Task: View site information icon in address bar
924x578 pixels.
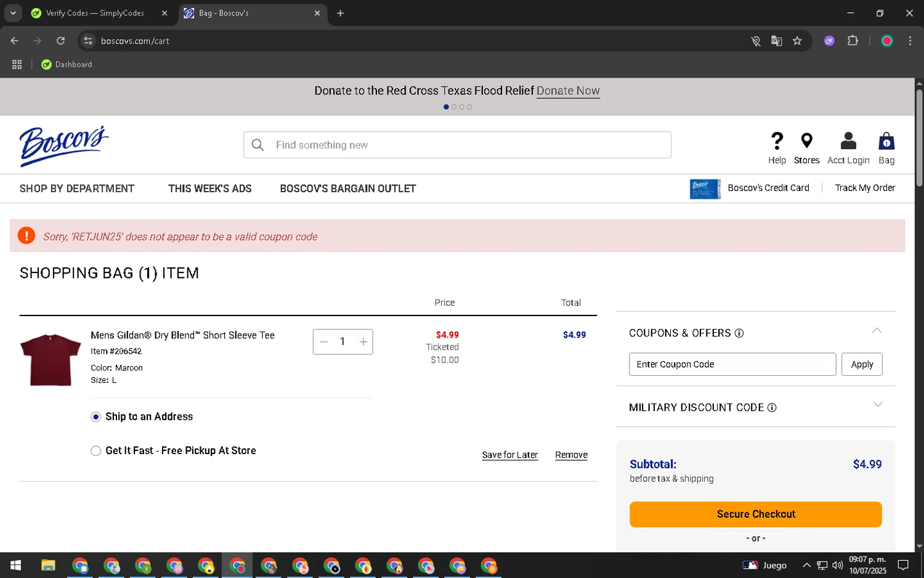Action: [x=88, y=41]
